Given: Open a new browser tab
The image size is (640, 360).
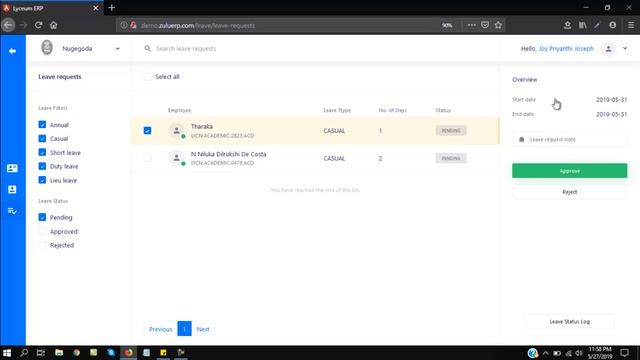Looking at the screenshot, I should [x=111, y=8].
